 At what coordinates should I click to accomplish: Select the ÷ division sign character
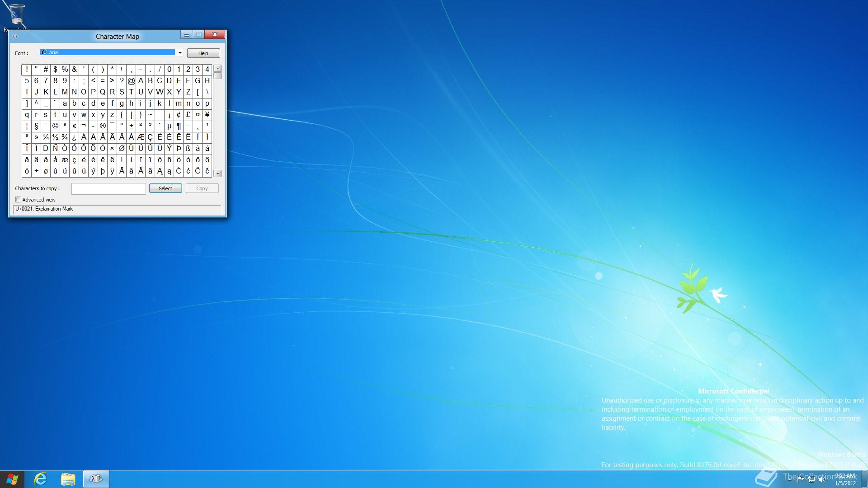point(36,171)
